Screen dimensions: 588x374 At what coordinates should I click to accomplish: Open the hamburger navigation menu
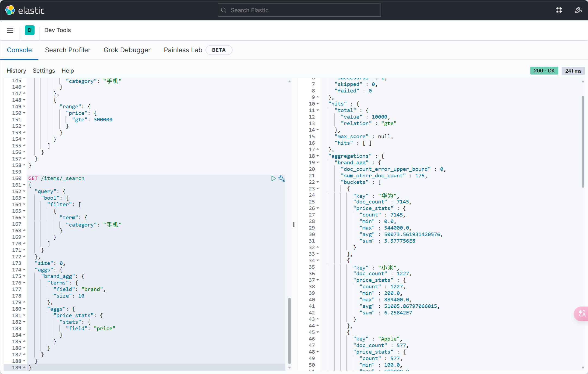coord(10,30)
